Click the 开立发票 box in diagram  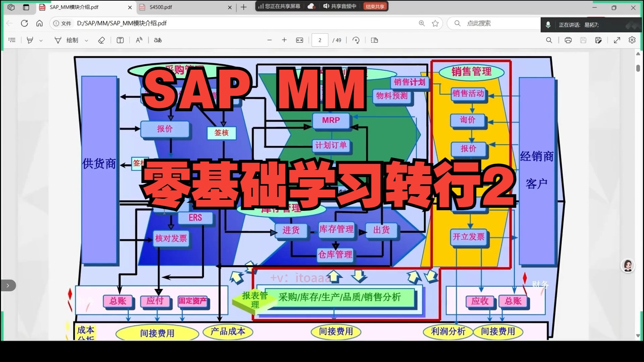point(469,237)
